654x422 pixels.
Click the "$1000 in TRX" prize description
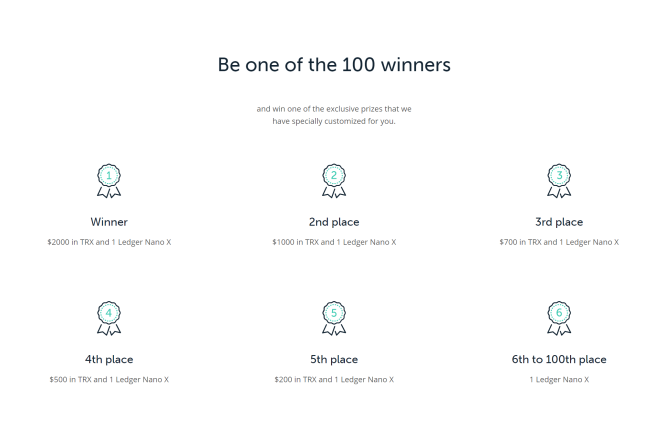334,242
